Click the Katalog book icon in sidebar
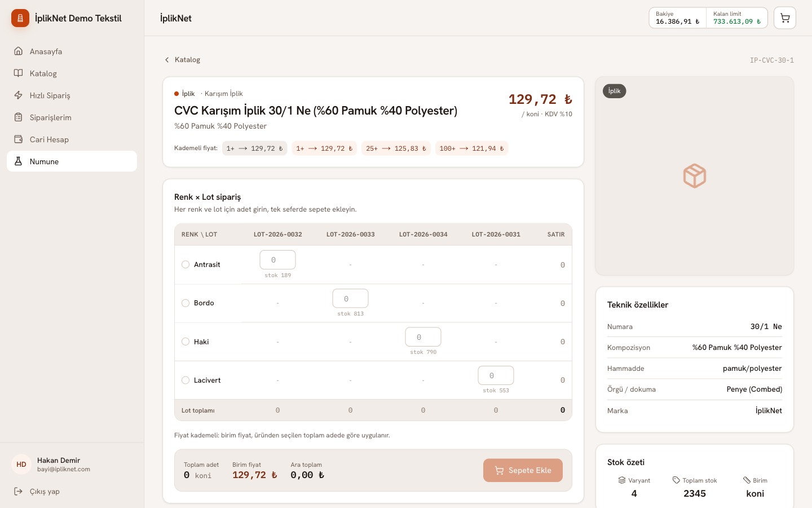The width and height of the screenshot is (812, 508). tap(19, 73)
